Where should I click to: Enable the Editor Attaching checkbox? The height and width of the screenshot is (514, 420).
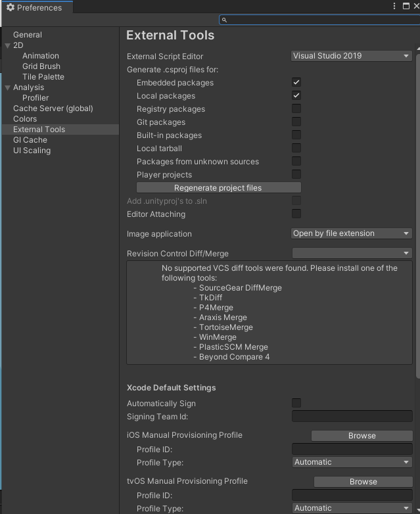(x=296, y=214)
